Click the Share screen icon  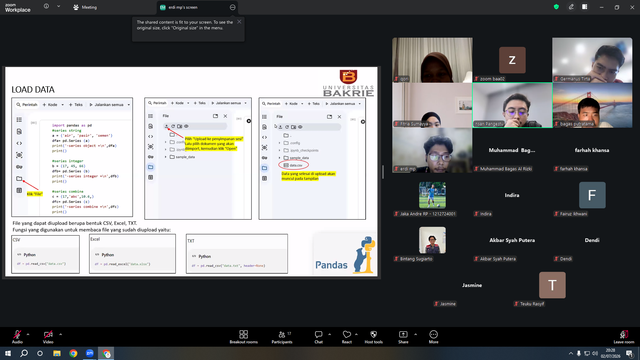(403, 337)
